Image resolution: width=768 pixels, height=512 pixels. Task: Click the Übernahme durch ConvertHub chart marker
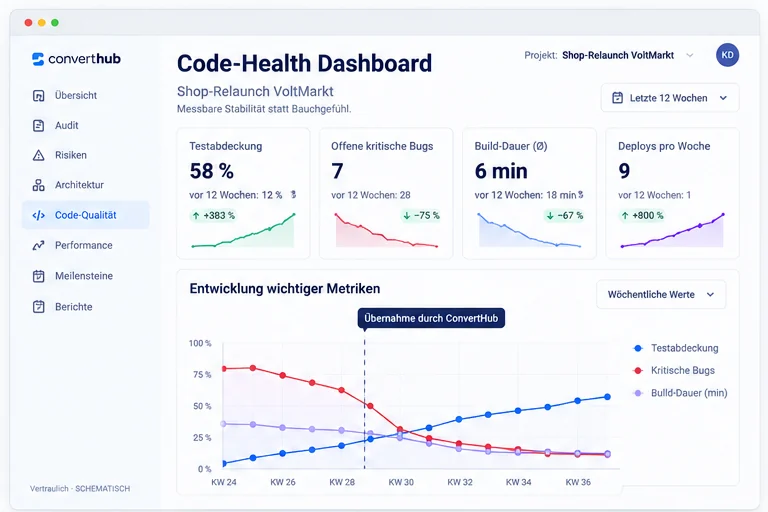pyautogui.click(x=431, y=318)
